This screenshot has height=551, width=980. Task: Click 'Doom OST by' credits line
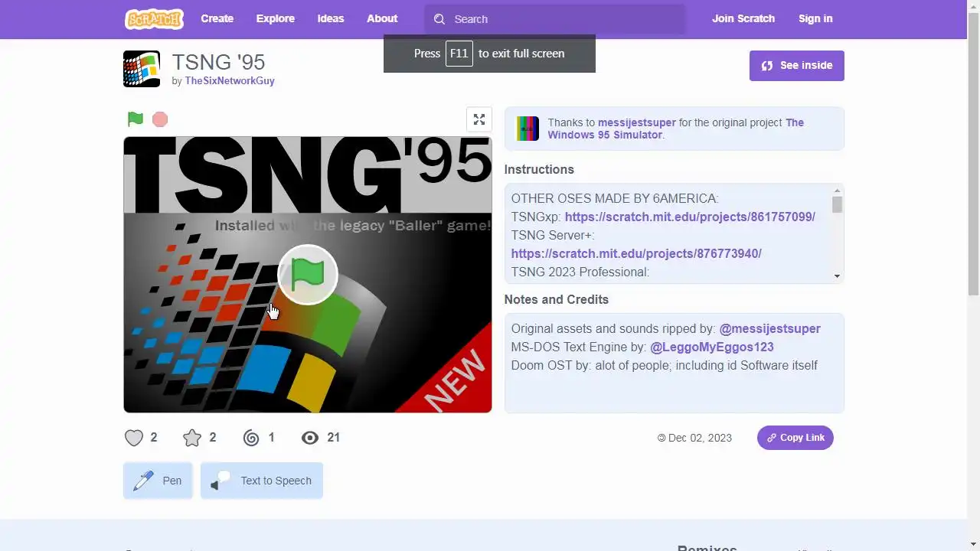pos(665,365)
